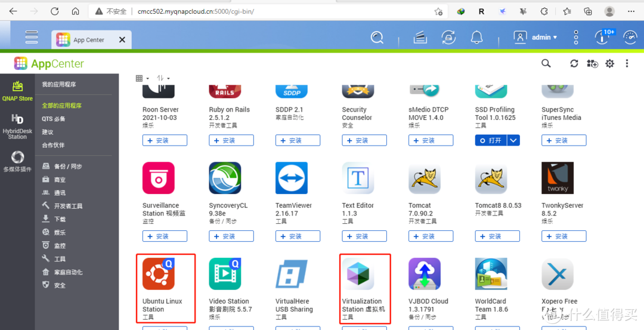Click the TwonkyServer app icon

point(558,178)
